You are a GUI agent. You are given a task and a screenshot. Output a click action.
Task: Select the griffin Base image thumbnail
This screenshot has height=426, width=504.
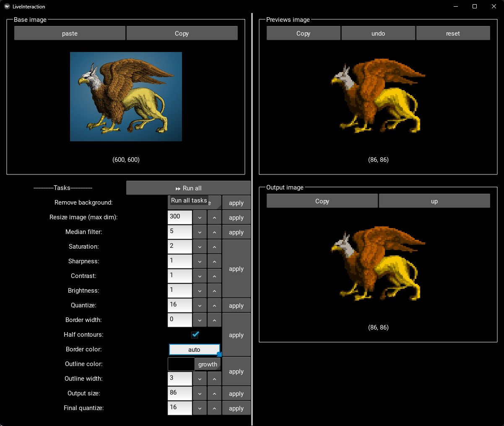tap(126, 96)
